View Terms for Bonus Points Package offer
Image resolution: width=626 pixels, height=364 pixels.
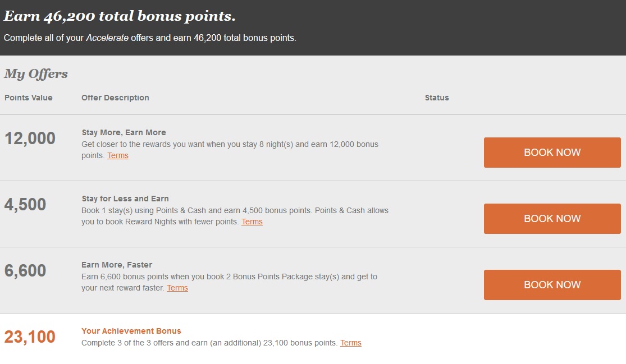[177, 288]
